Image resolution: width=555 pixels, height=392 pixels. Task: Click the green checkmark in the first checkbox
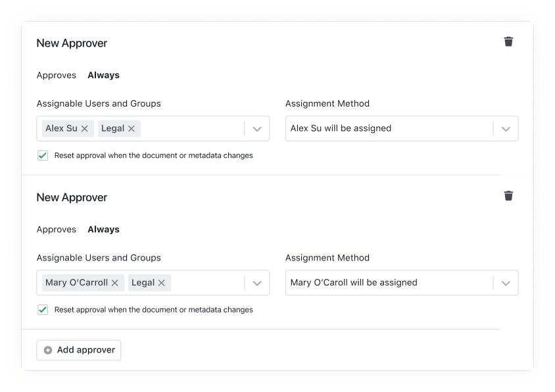click(x=43, y=155)
